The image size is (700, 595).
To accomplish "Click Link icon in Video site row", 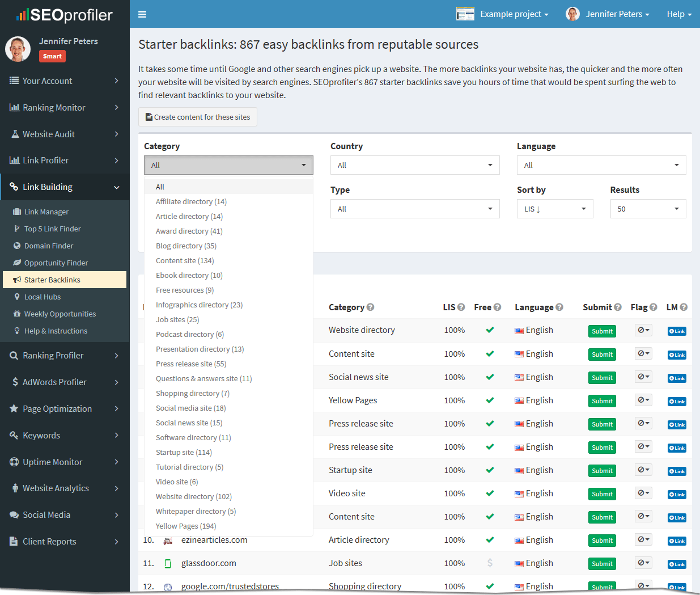I will click(x=677, y=495).
